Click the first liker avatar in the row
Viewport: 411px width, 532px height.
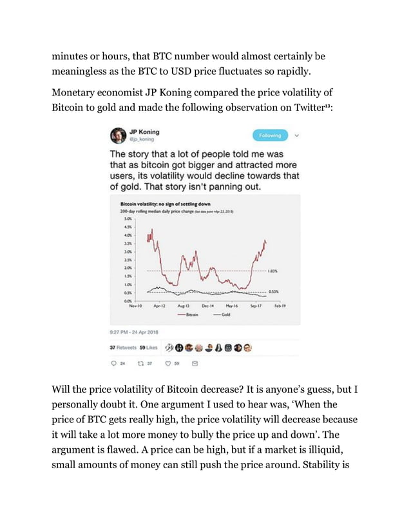point(170,347)
